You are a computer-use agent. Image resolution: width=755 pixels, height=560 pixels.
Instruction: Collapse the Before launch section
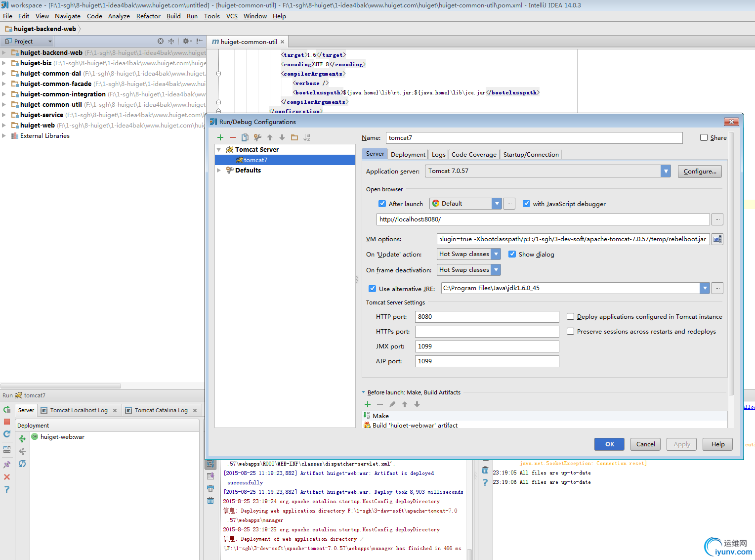click(364, 392)
